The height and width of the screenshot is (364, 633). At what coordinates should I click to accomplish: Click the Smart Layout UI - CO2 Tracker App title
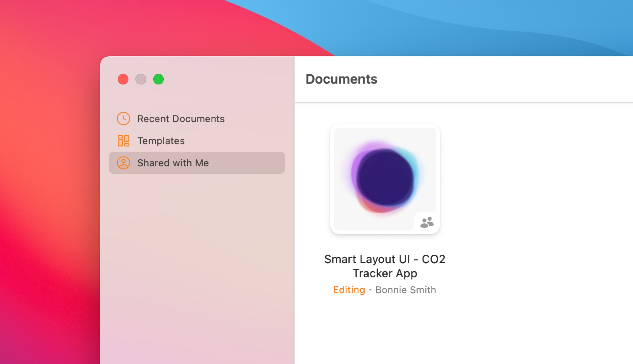(x=385, y=266)
